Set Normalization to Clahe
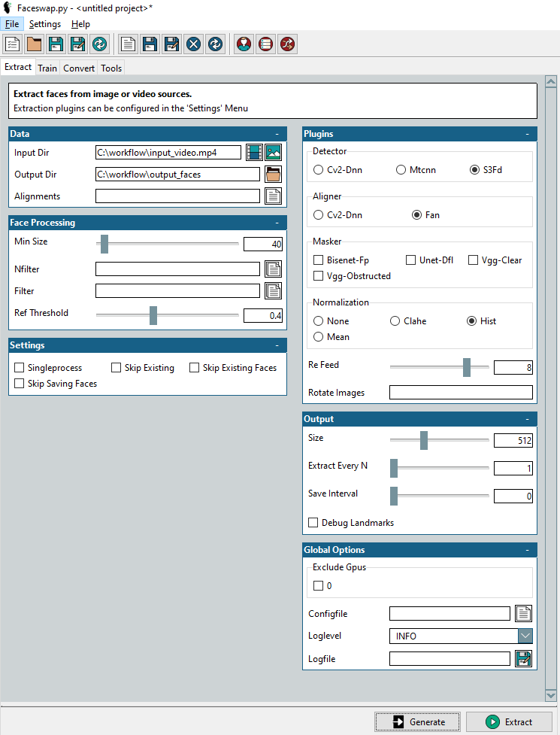This screenshot has height=735, width=560. (x=395, y=320)
